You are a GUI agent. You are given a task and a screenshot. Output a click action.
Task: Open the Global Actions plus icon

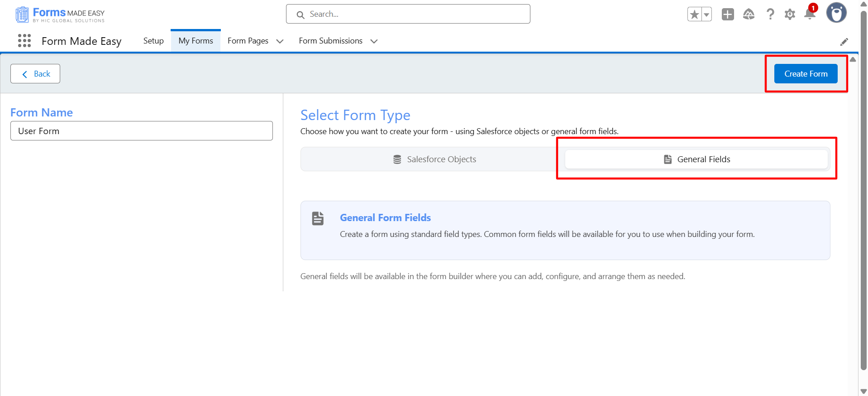(x=728, y=14)
